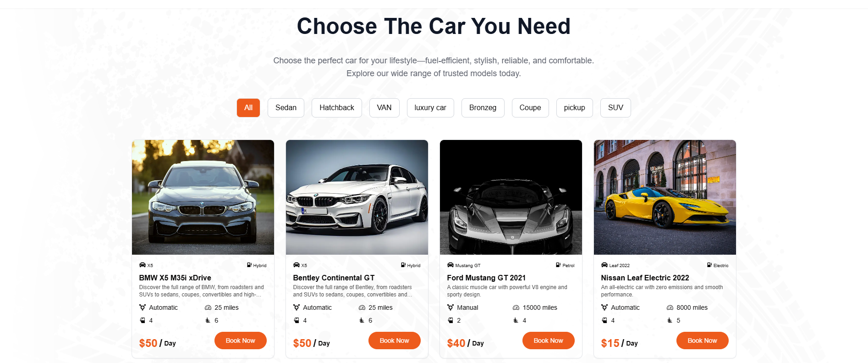Click seat icon on Nissan Leaf card

tap(670, 320)
